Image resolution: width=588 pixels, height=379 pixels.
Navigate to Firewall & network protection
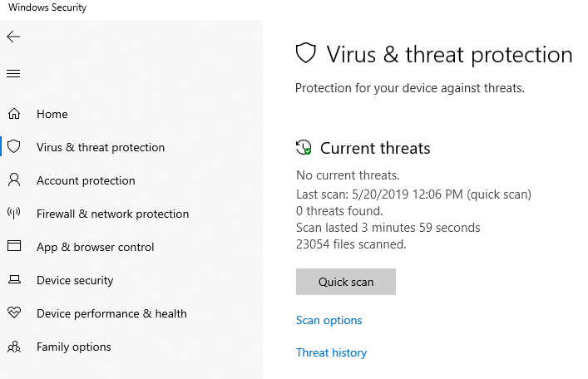112,214
